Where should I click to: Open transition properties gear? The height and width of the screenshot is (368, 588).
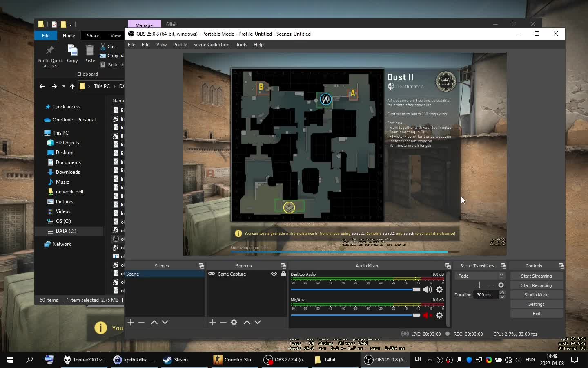point(501,285)
